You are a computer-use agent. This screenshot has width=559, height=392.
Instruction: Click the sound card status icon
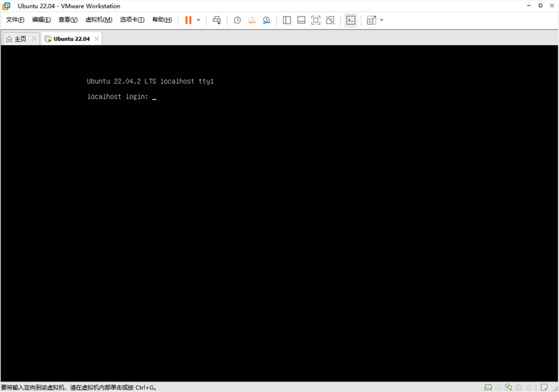[529, 387]
